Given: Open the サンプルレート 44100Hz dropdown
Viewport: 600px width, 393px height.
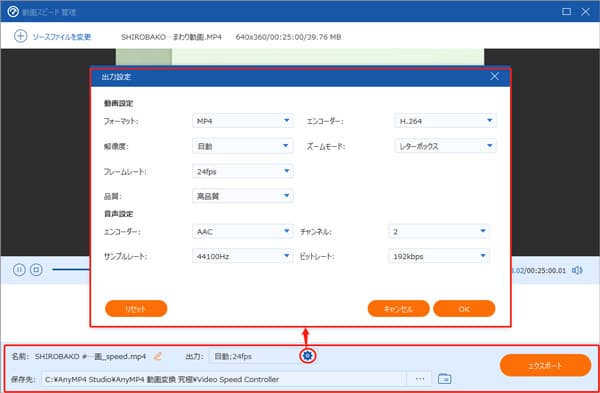Looking at the screenshot, I should pyautogui.click(x=243, y=256).
